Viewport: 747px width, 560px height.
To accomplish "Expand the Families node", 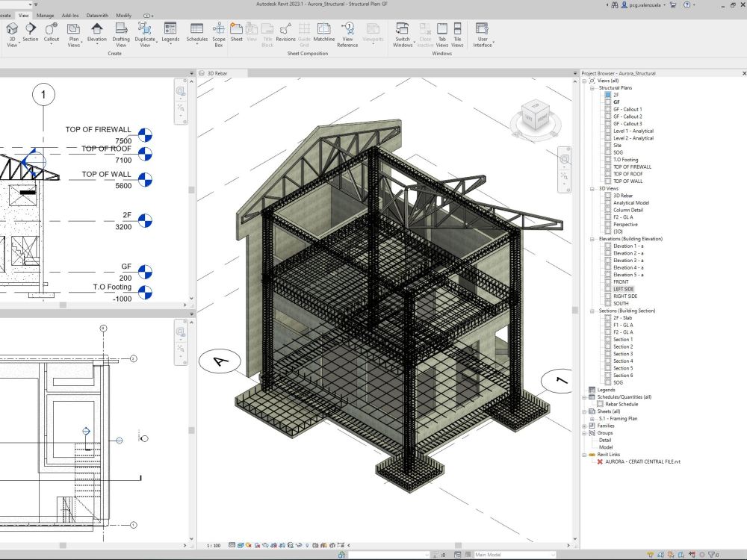I will [x=585, y=426].
